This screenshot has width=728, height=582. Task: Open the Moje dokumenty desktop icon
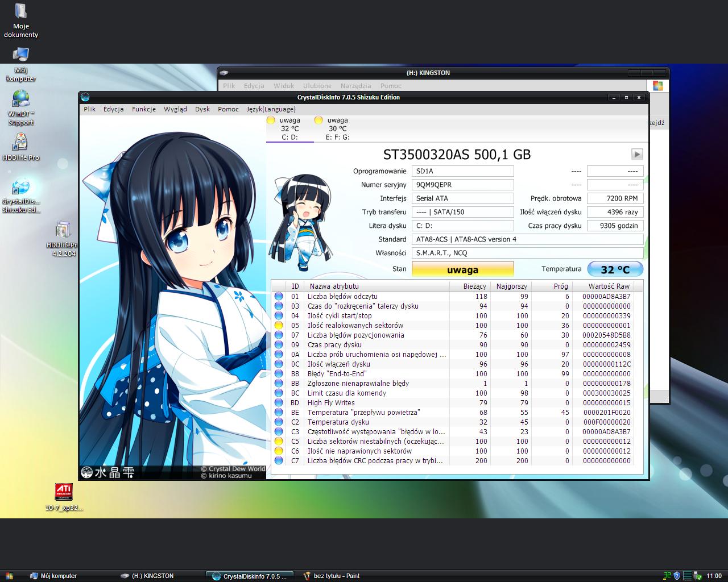[20, 20]
